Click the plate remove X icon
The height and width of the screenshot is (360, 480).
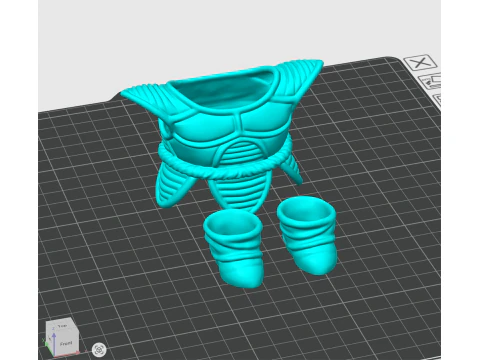click(x=420, y=62)
